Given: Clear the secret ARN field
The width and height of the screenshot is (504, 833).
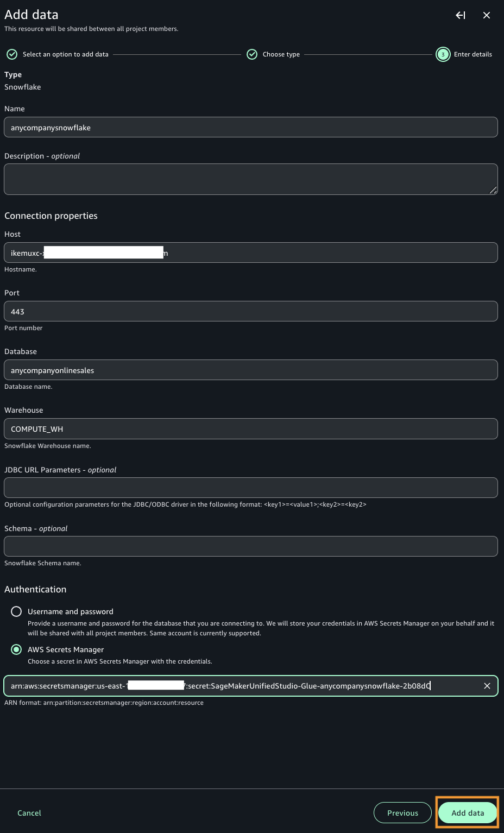Looking at the screenshot, I should (487, 686).
